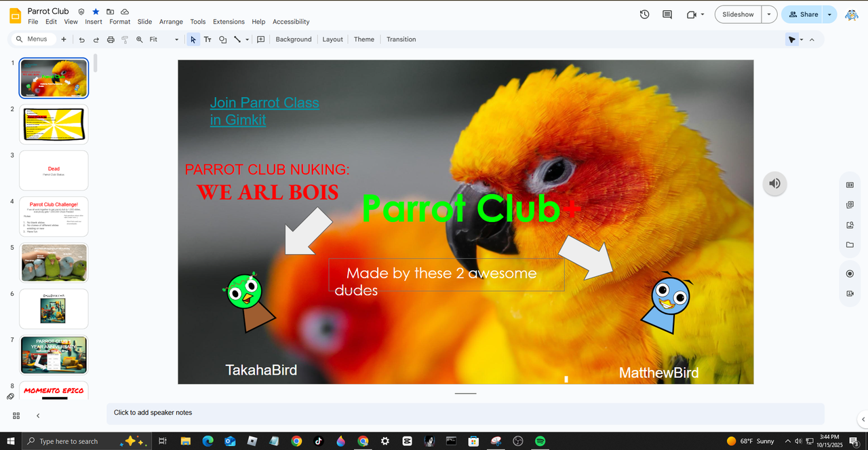Collapse the toolbar with up chevron
868x450 pixels.
point(812,39)
